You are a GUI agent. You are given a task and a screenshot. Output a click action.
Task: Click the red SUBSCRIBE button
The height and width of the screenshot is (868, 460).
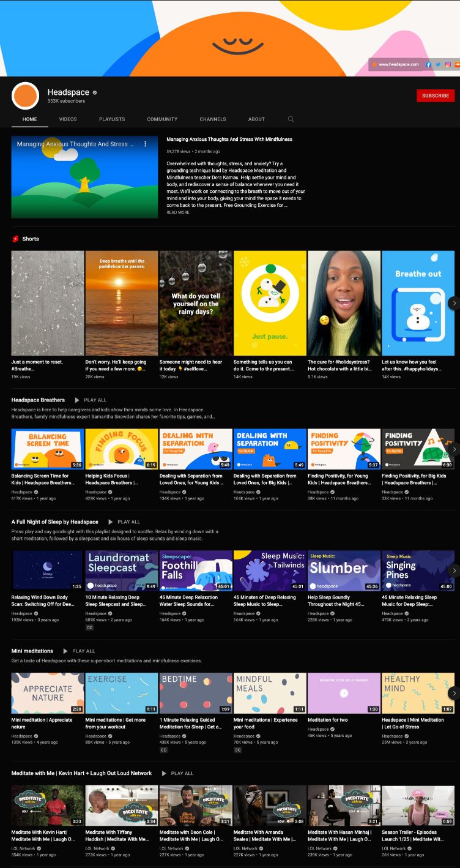click(436, 95)
